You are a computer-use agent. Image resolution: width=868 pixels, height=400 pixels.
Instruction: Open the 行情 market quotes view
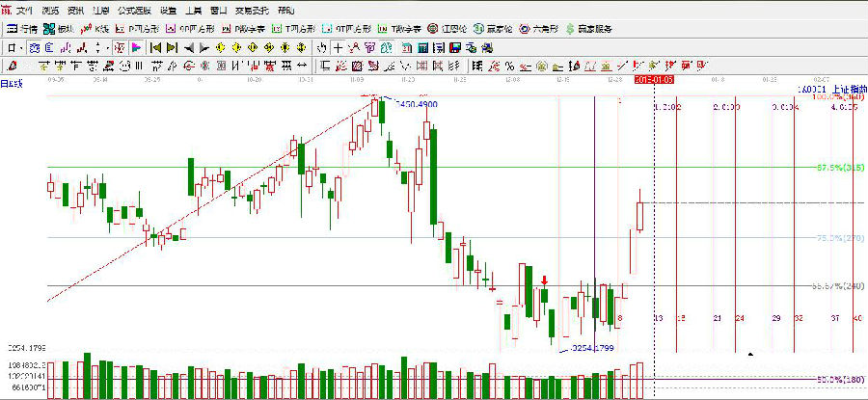pos(24,29)
